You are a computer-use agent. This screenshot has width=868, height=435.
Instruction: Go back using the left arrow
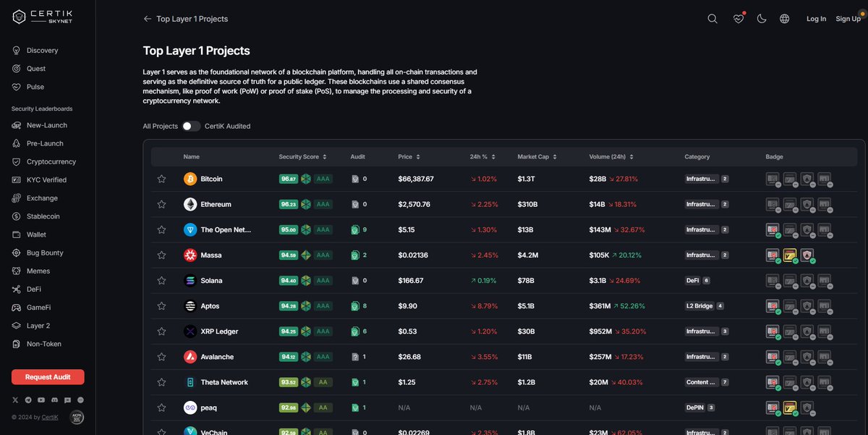[x=148, y=19]
